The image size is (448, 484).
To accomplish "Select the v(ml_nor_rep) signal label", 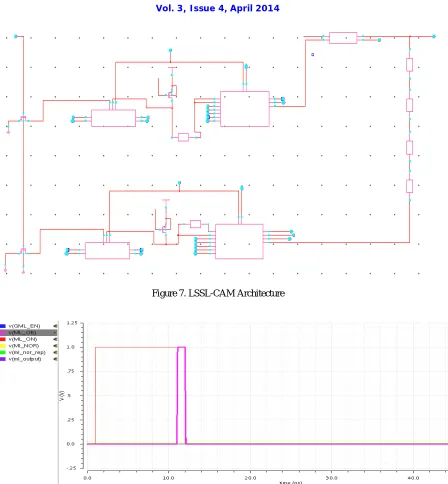I will (27, 352).
